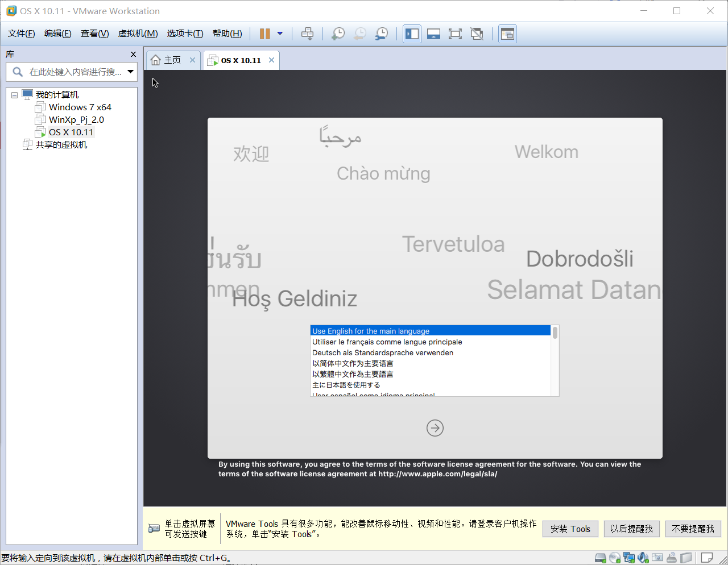The height and width of the screenshot is (565, 728).
Task: Choose Utiliser le français comme langue principale
Action: [x=431, y=342]
